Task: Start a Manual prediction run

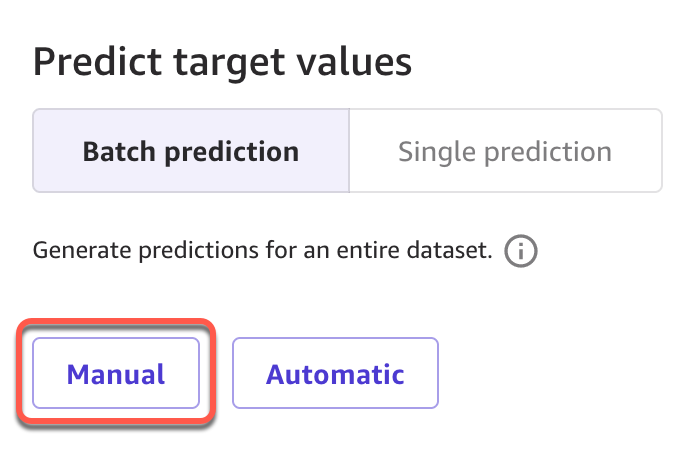Action: tap(116, 374)
